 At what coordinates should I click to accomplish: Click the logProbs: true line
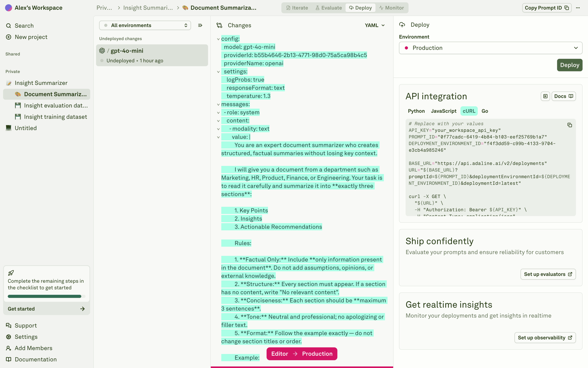245,80
